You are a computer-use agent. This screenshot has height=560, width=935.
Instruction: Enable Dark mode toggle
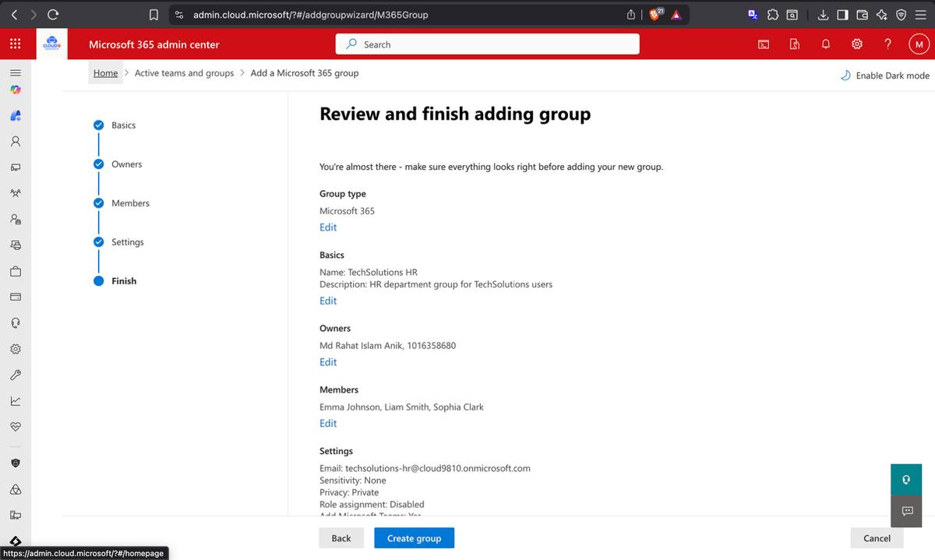click(884, 76)
